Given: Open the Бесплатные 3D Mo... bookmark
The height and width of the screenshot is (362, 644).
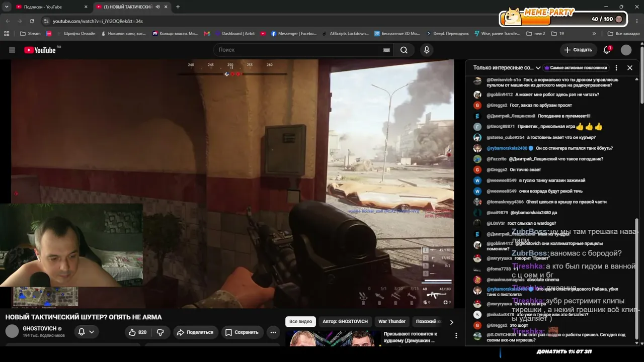Looking at the screenshot, I should pos(397,34).
